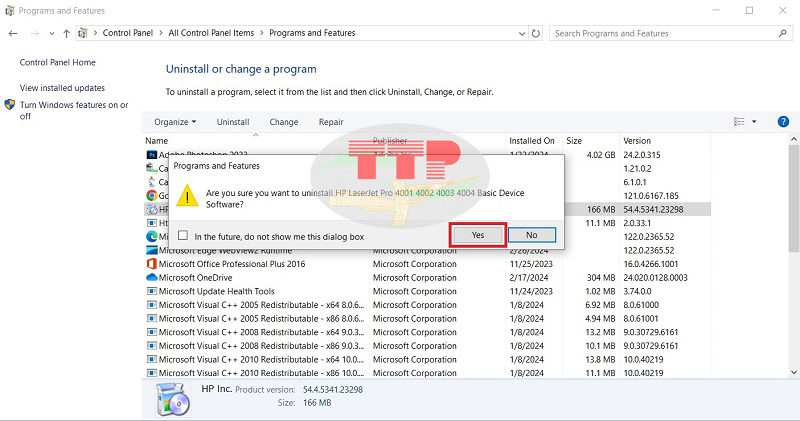Select Visual C++ 2005 Redistributable x64 row

pyautogui.click(x=427, y=305)
